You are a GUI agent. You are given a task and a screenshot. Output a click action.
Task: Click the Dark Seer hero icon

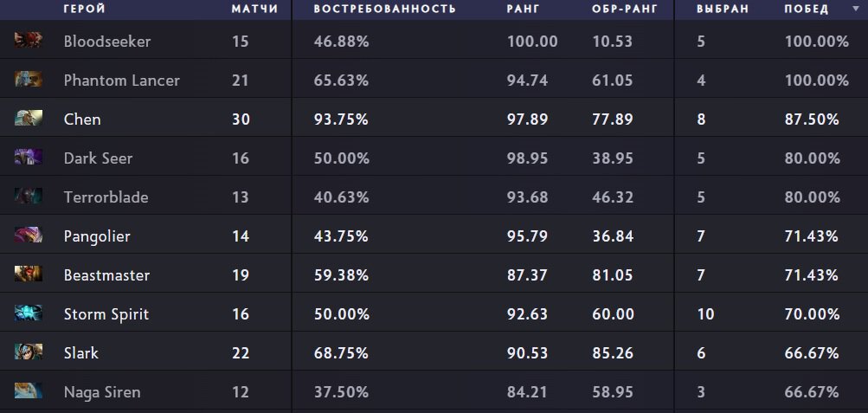click(x=29, y=157)
